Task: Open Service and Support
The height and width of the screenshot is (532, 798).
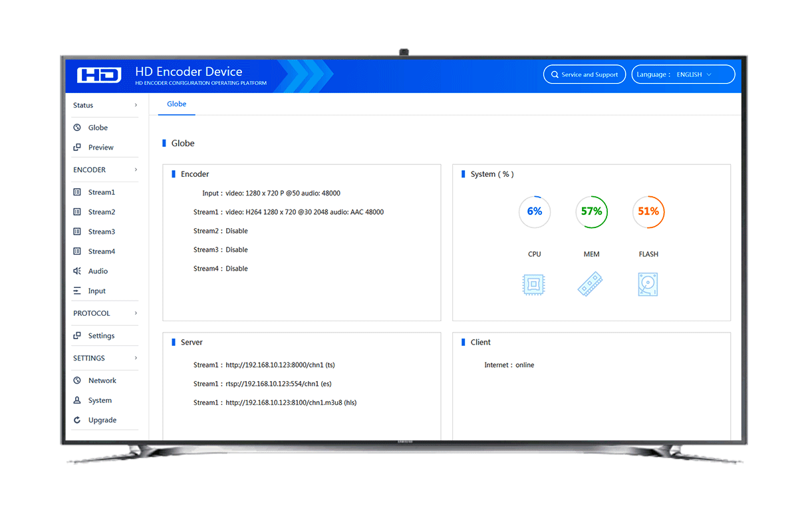Action: tap(585, 74)
